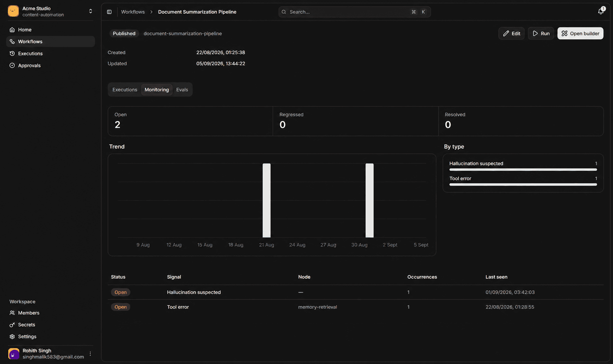Open Workflows in the sidebar
613x364 pixels.
[50, 41]
